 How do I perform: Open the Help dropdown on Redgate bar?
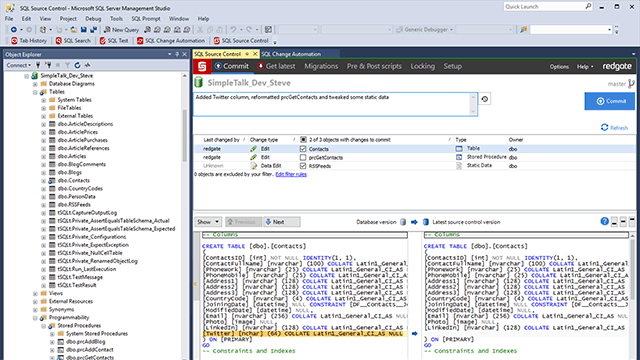tap(585, 67)
